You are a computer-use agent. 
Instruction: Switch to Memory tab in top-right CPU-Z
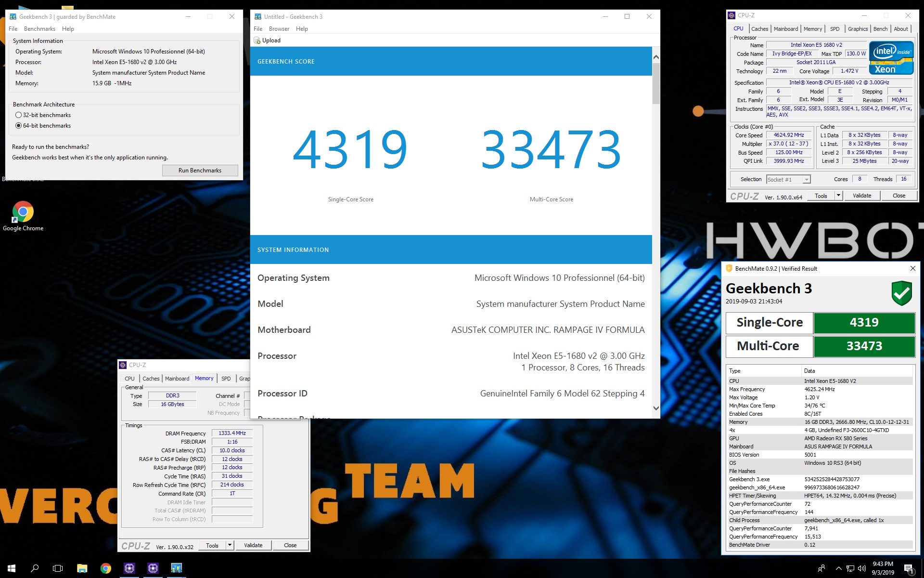(x=813, y=29)
